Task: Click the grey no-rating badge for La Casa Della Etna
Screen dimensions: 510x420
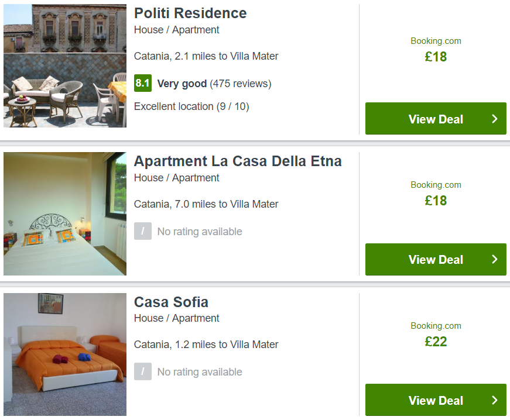Action: [143, 231]
